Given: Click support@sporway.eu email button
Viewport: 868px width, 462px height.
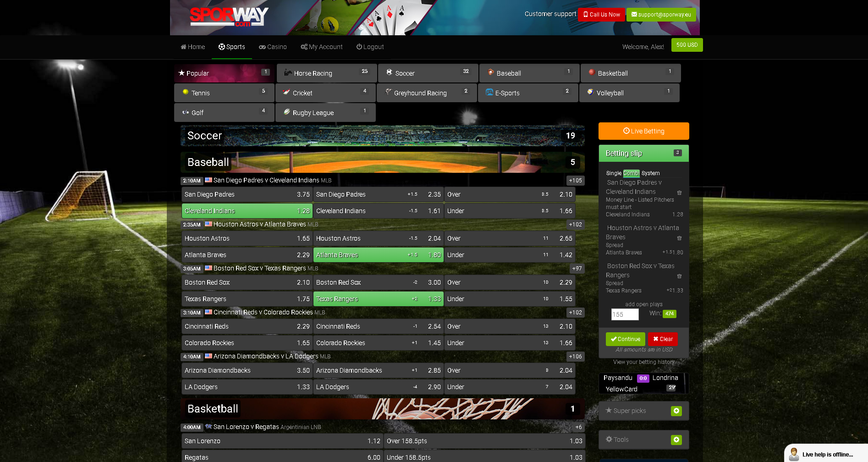Looking at the screenshot, I should click(x=661, y=15).
